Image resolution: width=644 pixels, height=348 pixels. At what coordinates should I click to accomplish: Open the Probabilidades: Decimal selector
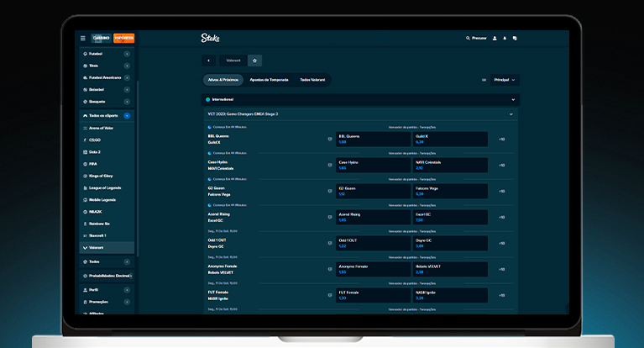(107, 276)
